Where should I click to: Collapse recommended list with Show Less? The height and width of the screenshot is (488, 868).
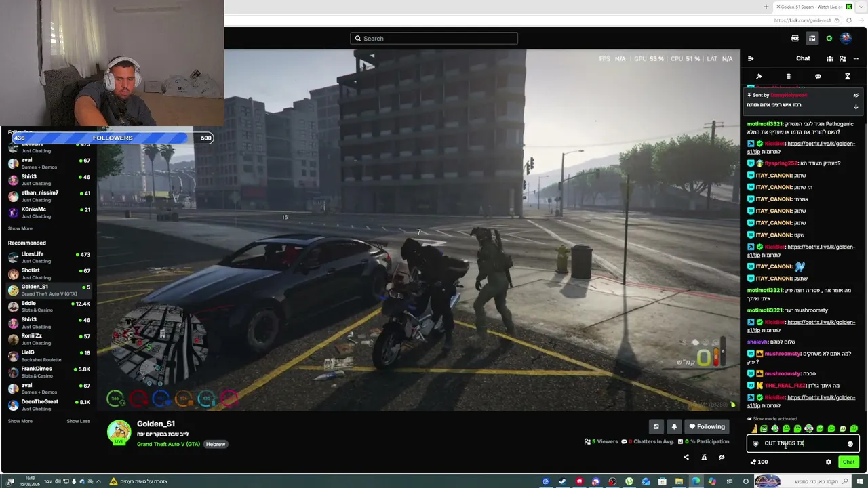coord(78,422)
